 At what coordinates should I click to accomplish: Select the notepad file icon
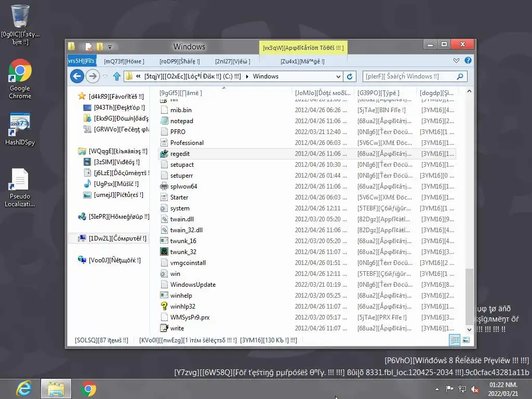point(164,121)
